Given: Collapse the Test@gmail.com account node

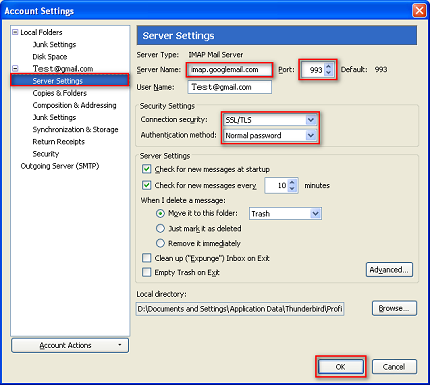Looking at the screenshot, I should click(15, 69).
